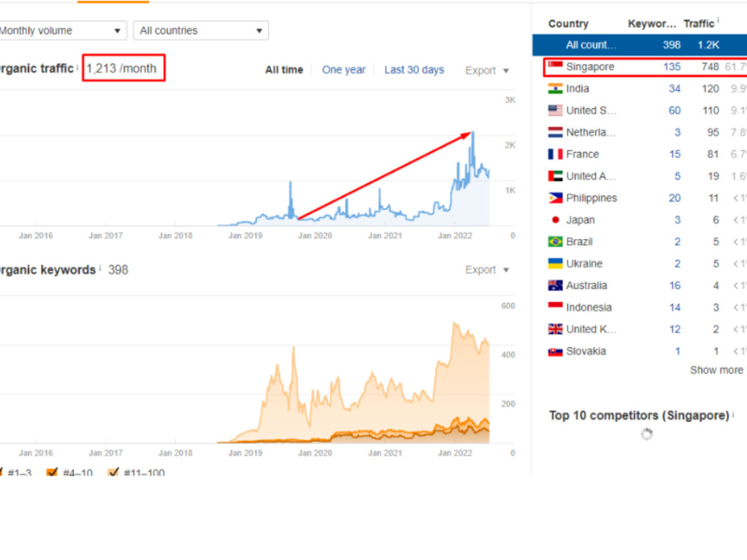The width and height of the screenshot is (747, 560).
Task: Click the India flag icon
Action: (x=555, y=89)
